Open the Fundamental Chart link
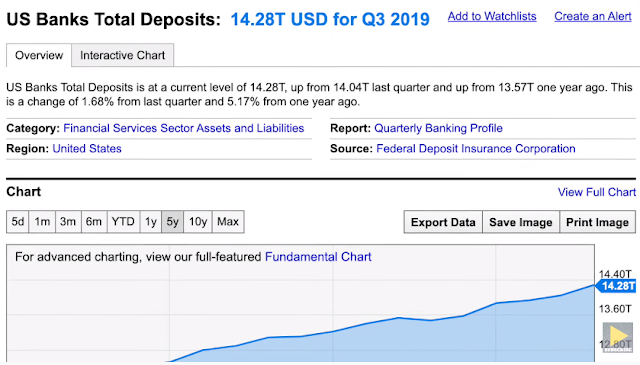The height and width of the screenshot is (365, 640). (x=318, y=257)
